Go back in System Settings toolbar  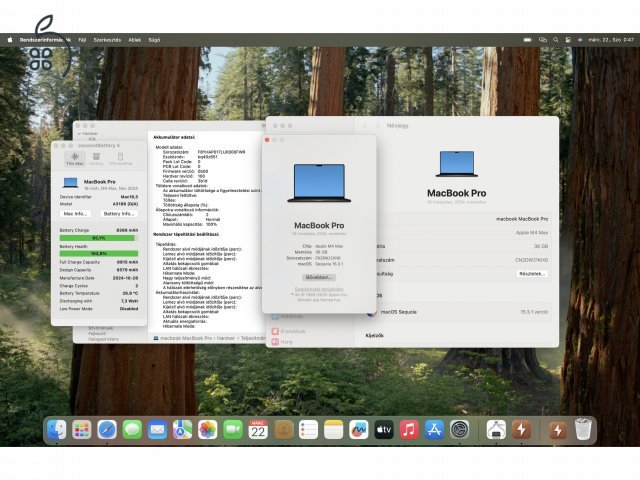pyautogui.click(x=365, y=126)
